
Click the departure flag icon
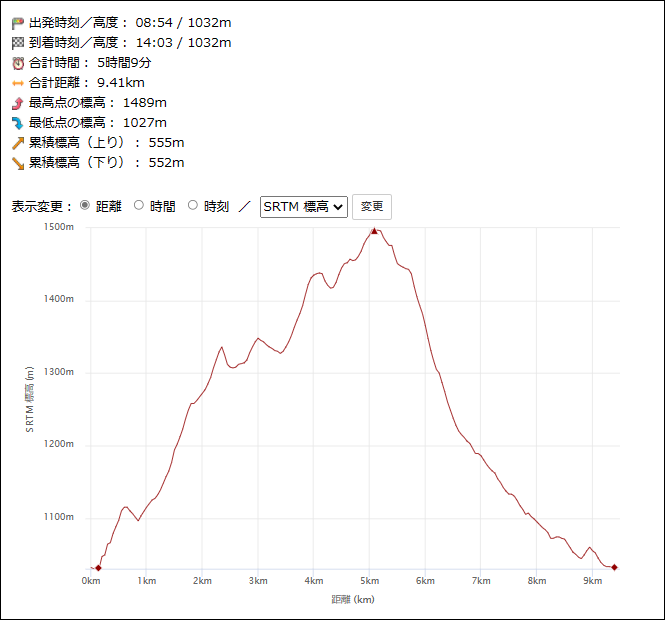(x=17, y=22)
